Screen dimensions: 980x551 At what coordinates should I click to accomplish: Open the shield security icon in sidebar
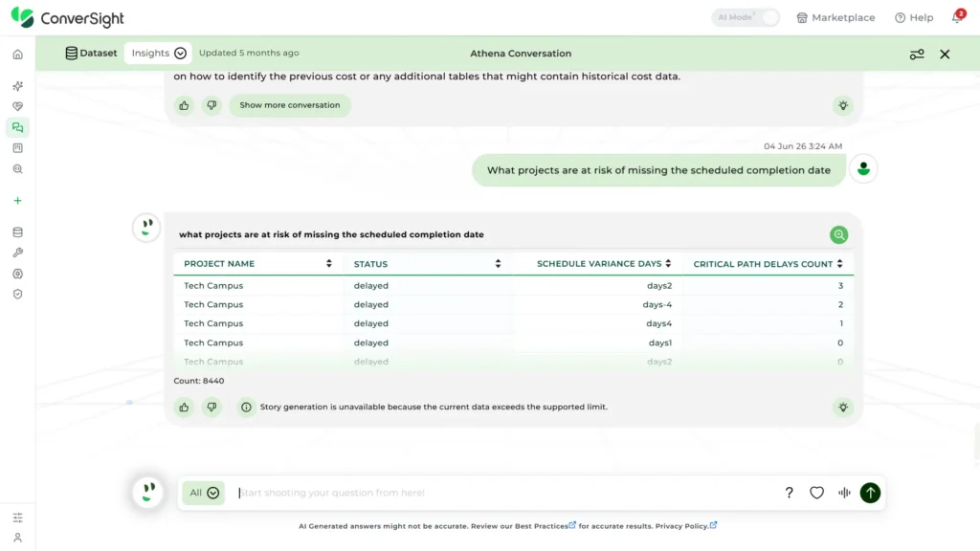point(17,295)
